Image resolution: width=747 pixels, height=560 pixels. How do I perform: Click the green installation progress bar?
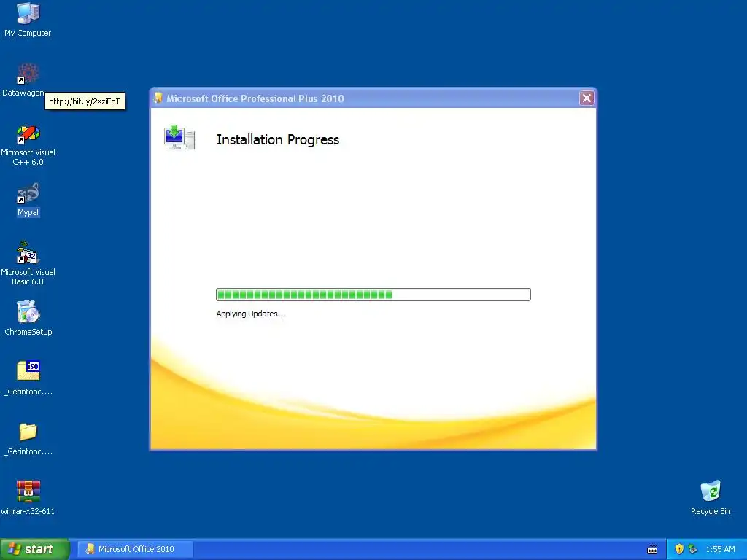(373, 295)
